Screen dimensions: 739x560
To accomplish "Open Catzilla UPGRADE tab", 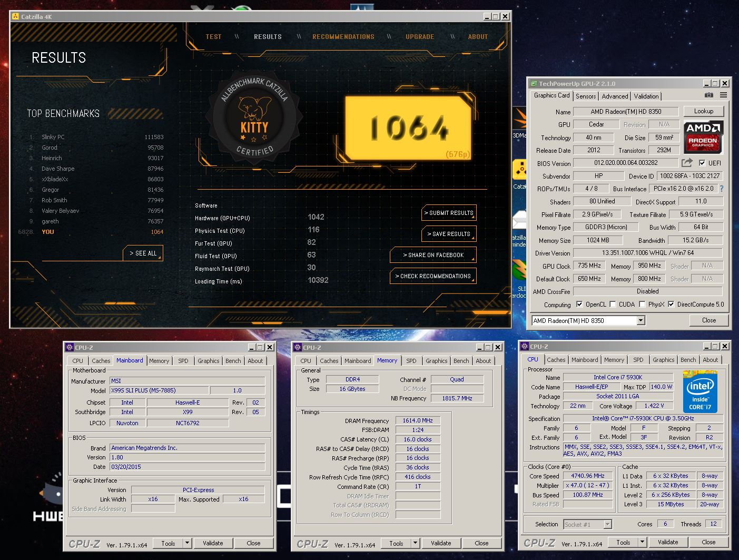I will (420, 37).
